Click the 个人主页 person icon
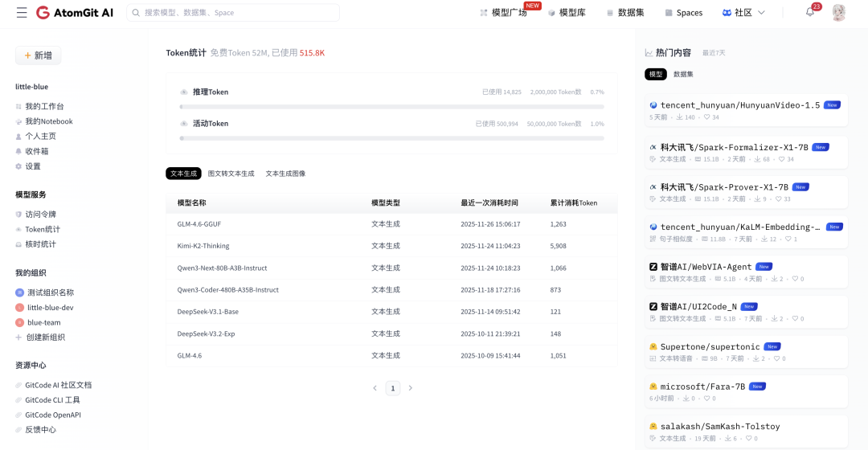Viewport: 868px width, 450px height. click(18, 136)
